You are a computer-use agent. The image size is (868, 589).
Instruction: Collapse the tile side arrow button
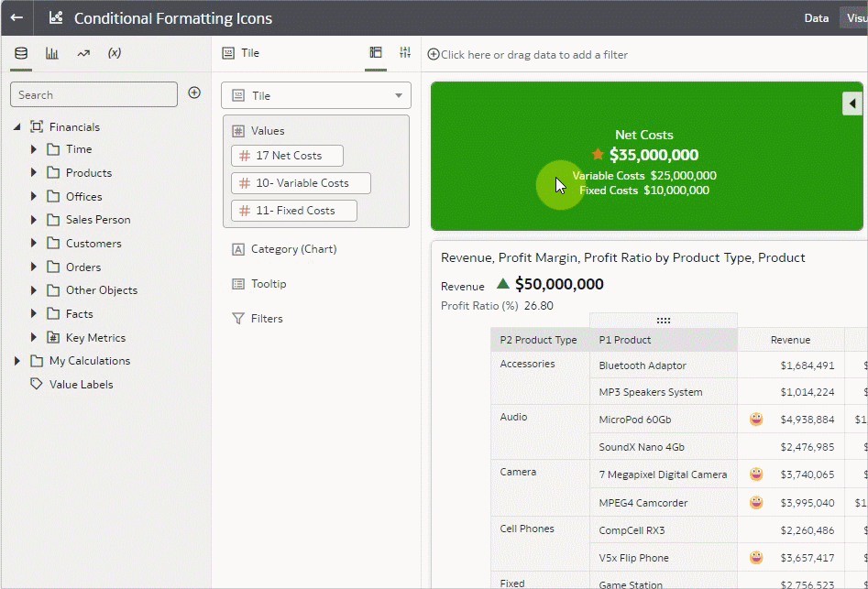point(852,104)
